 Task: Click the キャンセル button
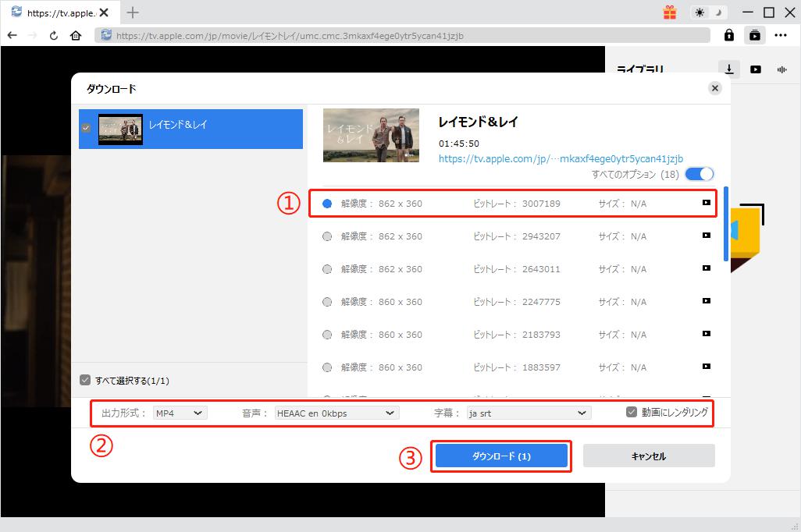pyautogui.click(x=649, y=456)
